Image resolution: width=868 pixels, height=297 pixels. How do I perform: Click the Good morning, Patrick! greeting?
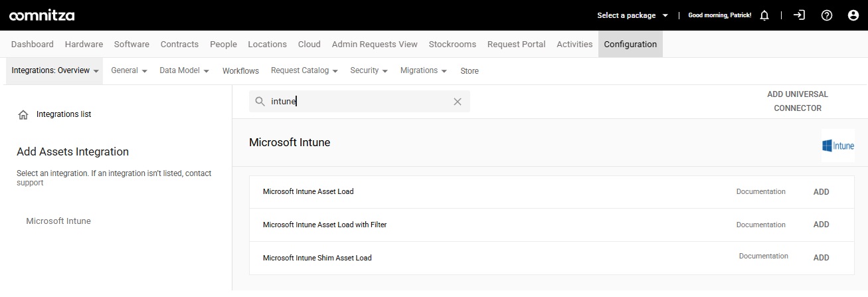tap(719, 15)
